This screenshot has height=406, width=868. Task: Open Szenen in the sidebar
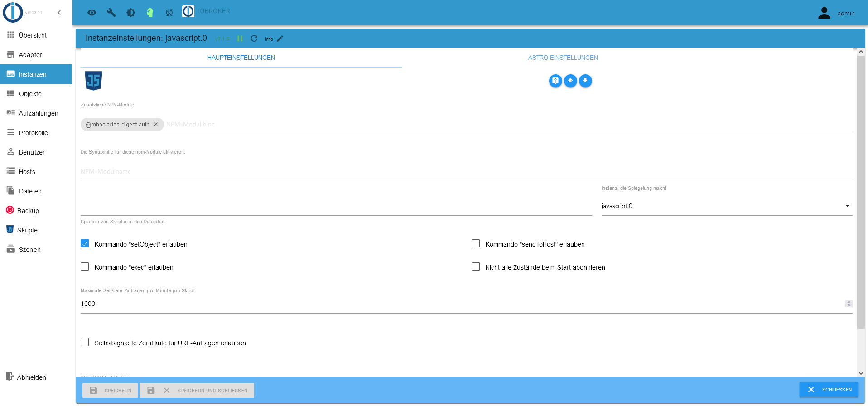pyautogui.click(x=36, y=250)
